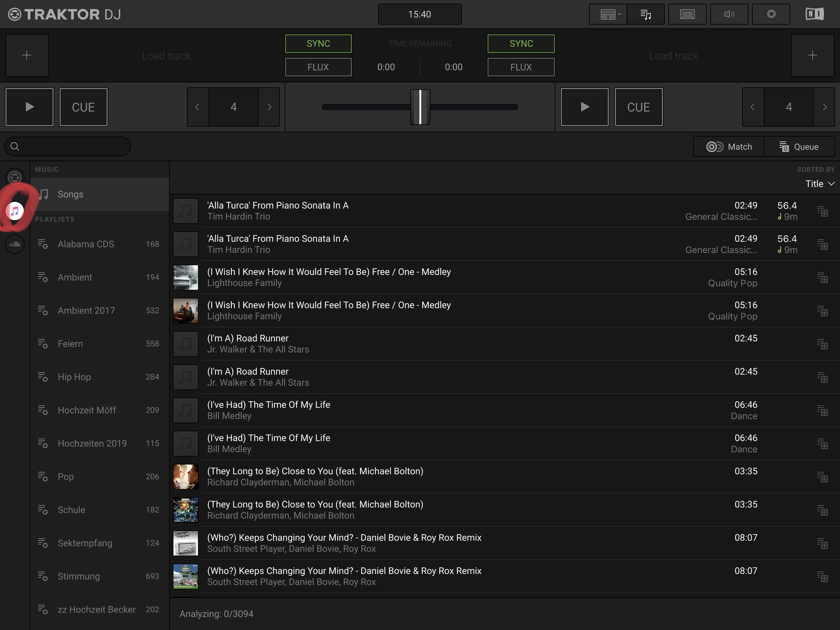Add 'I'm A Road Runner' to queue
This screenshot has width=840, height=630.
point(822,344)
